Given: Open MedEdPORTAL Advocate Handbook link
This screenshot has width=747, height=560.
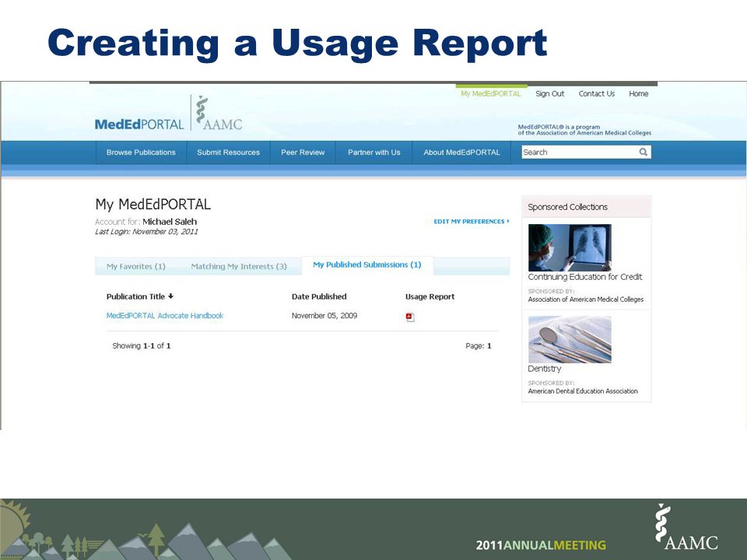Looking at the screenshot, I should (x=165, y=316).
